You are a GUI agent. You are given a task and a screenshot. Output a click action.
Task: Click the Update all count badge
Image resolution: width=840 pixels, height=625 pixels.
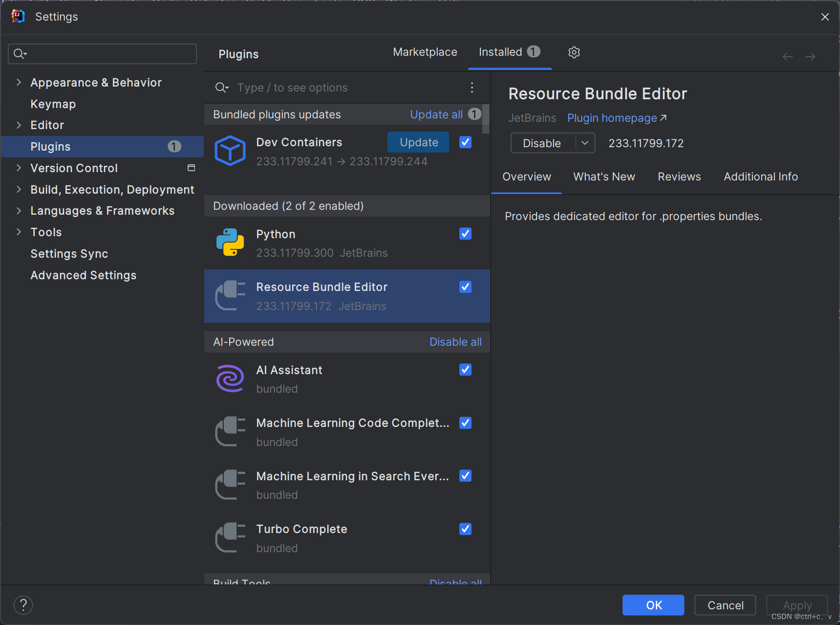[x=474, y=114]
